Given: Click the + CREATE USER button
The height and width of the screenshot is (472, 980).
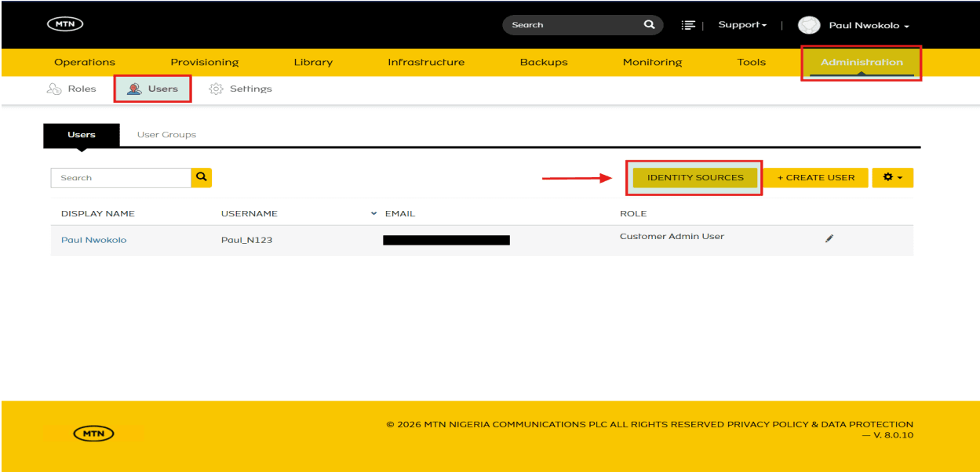Looking at the screenshot, I should [x=816, y=177].
